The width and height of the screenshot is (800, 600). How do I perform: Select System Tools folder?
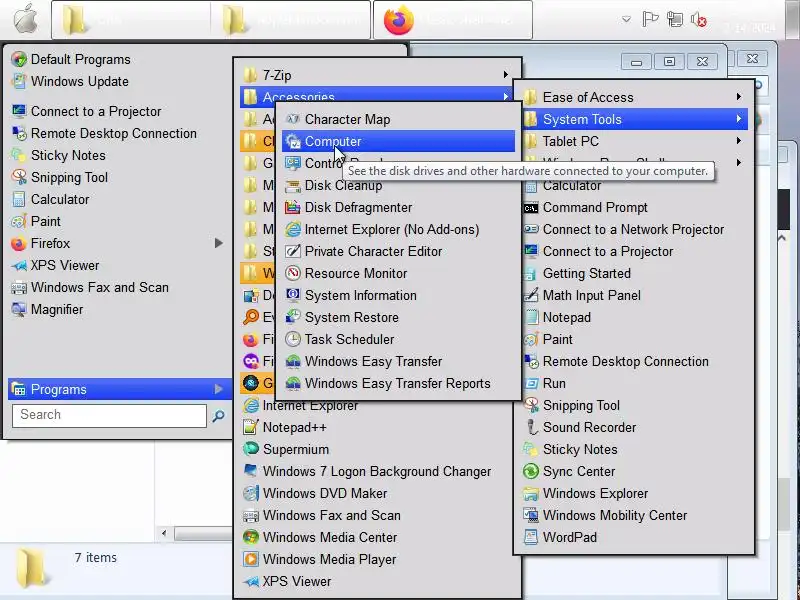click(634, 119)
